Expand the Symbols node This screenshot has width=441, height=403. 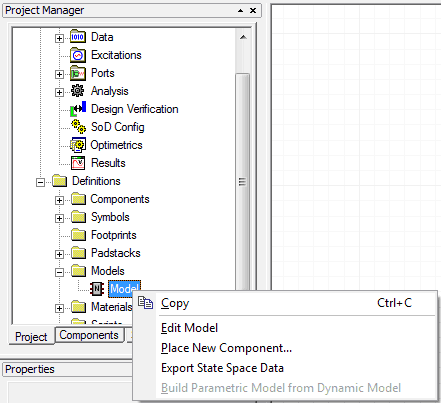tap(59, 218)
